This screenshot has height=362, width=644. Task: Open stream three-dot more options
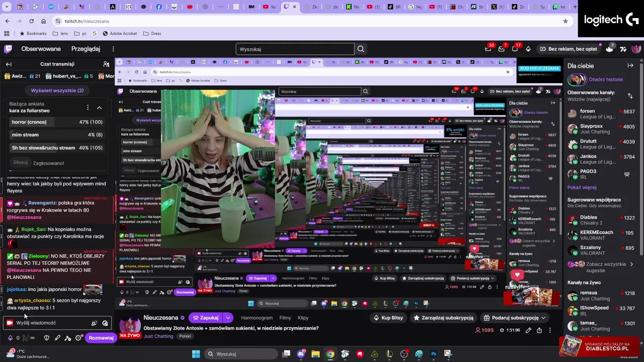[x=550, y=330]
